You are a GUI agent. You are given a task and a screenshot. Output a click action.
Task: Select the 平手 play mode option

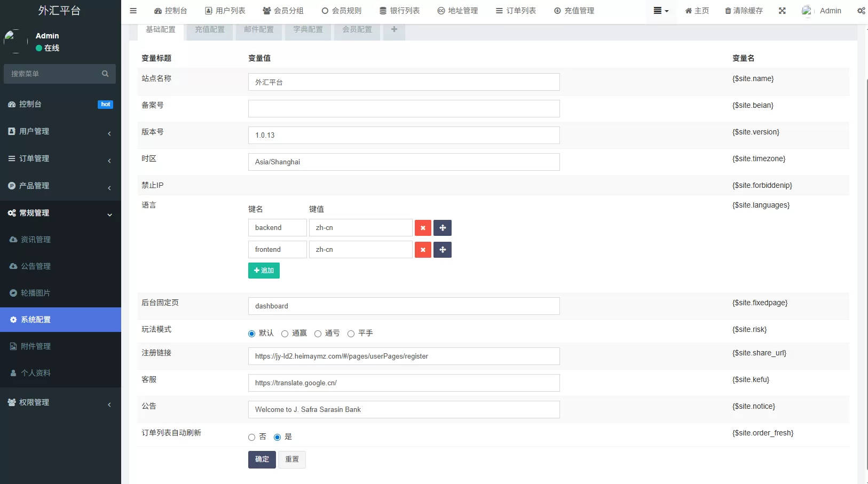pos(351,333)
